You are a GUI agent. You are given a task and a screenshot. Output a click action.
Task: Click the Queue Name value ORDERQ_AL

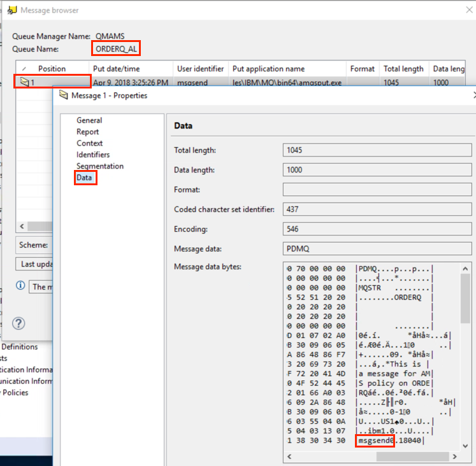[x=116, y=49]
